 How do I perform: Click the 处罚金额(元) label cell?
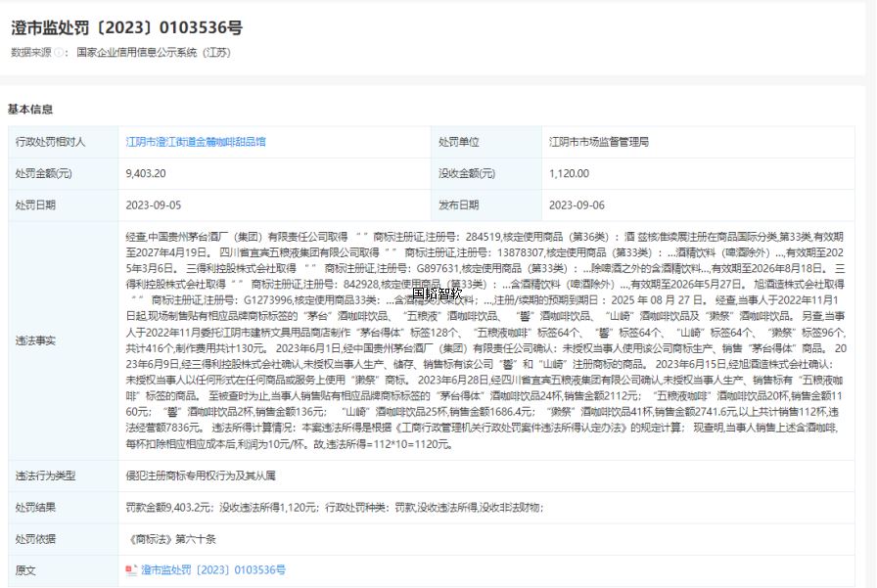click(x=64, y=174)
